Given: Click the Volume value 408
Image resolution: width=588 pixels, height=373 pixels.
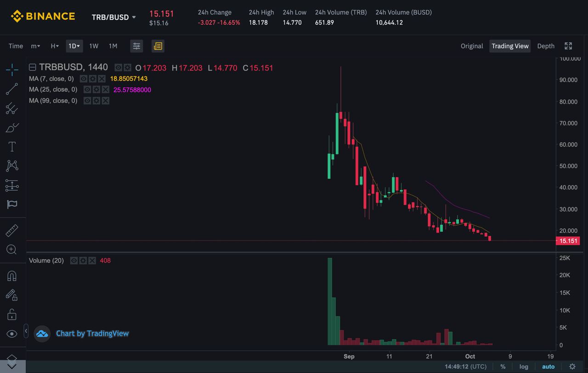Looking at the screenshot, I should tap(105, 261).
